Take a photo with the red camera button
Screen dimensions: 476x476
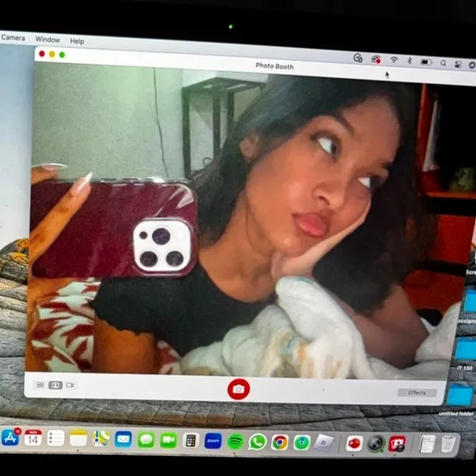coord(239,389)
